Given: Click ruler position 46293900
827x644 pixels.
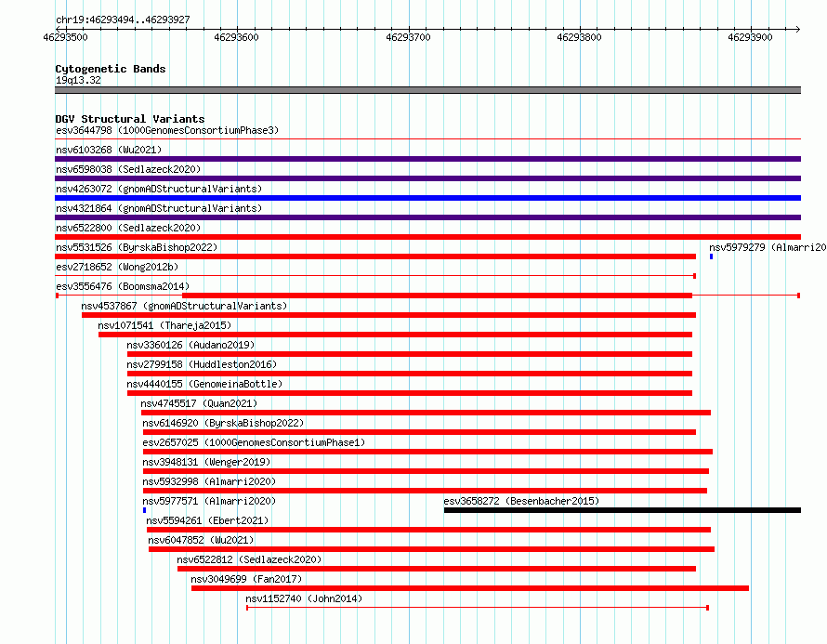Looking at the screenshot, I should [x=750, y=37].
